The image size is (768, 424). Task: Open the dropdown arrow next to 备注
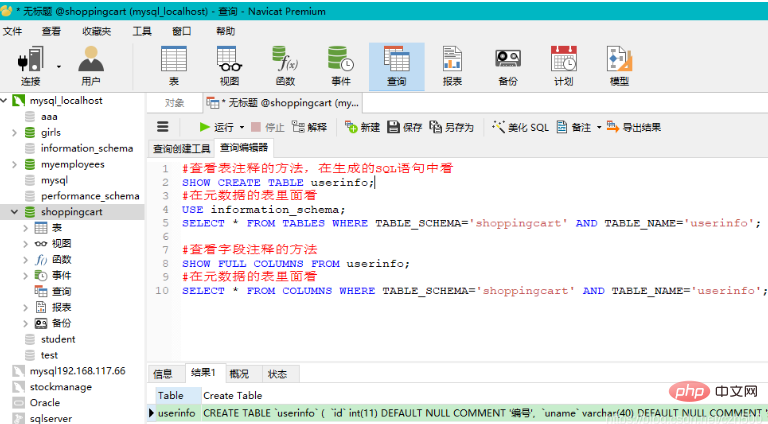click(599, 127)
